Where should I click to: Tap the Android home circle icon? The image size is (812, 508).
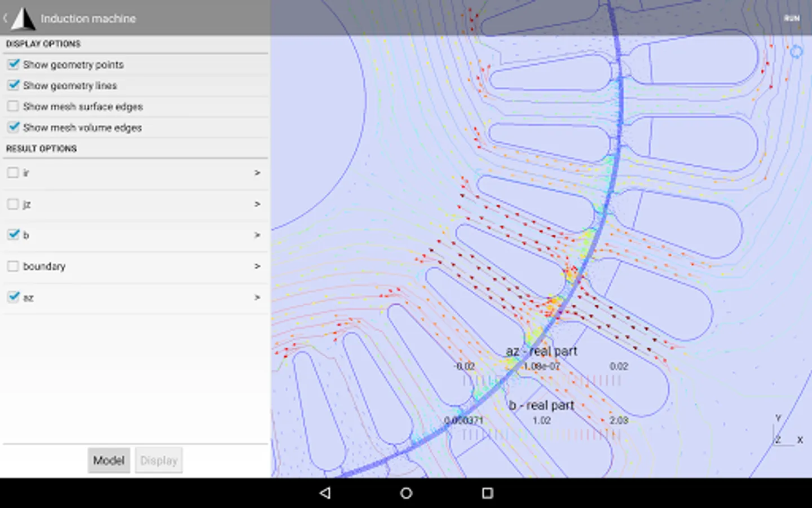click(406, 493)
